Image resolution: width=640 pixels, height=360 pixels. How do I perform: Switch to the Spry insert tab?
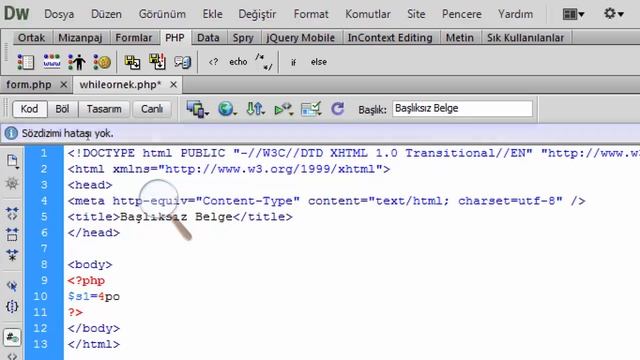coord(243,38)
